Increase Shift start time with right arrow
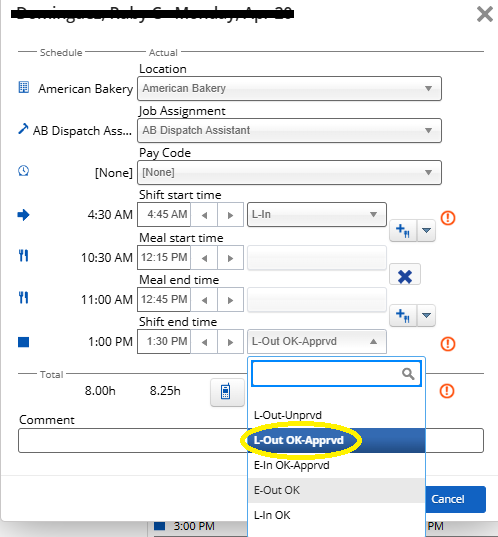This screenshot has width=498, height=537. pyautogui.click(x=231, y=215)
